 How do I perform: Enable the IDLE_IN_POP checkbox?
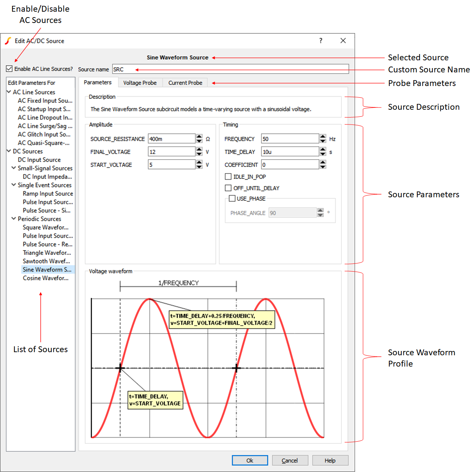pyautogui.click(x=228, y=177)
